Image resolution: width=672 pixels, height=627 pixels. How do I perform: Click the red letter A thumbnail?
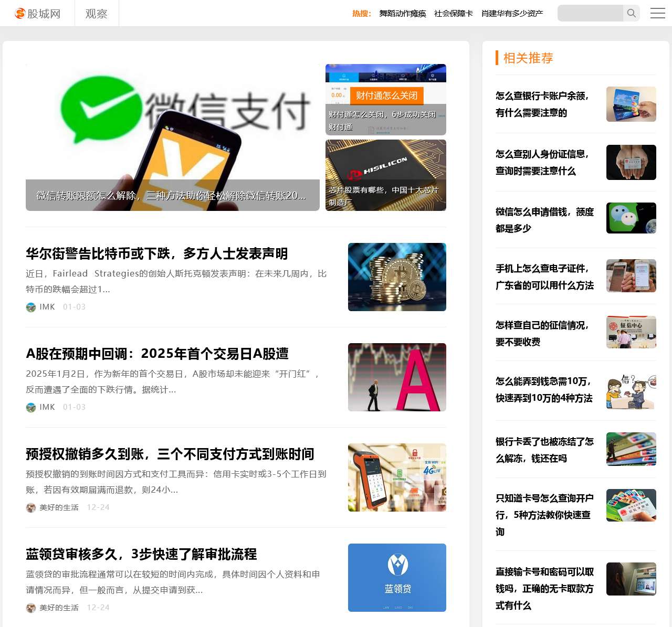click(397, 377)
